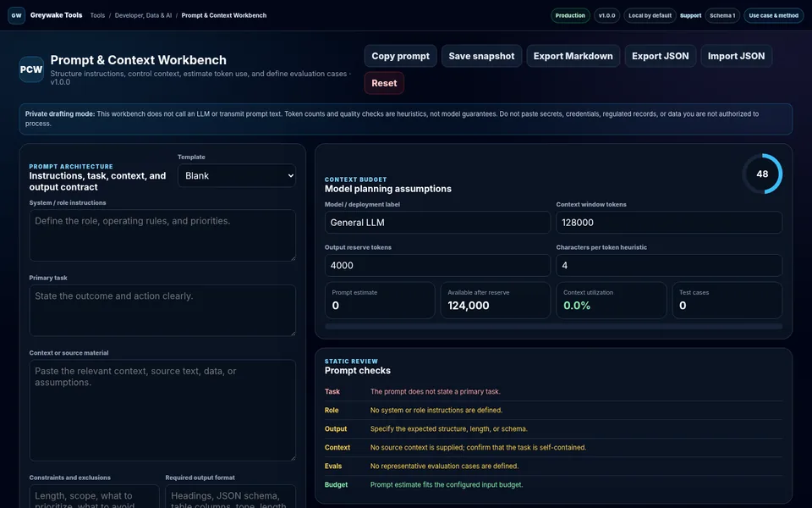This screenshot has height=508, width=812.
Task: Click the Copy prompt button
Action: pyautogui.click(x=400, y=56)
